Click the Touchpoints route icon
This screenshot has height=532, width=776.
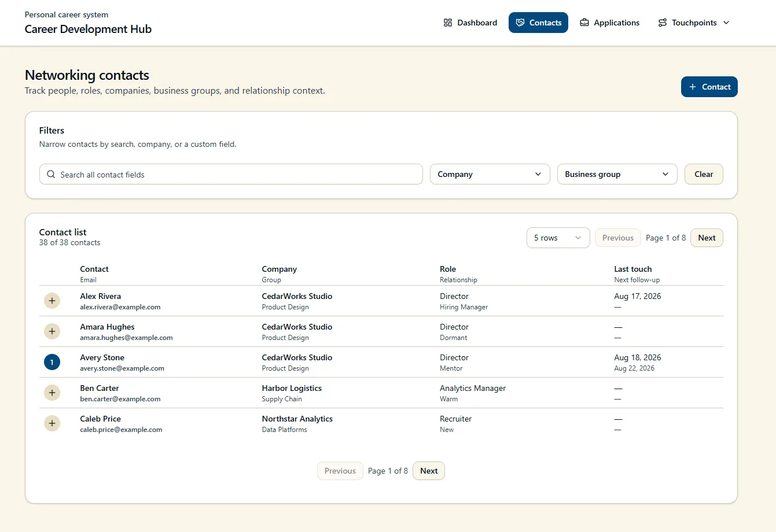pos(663,23)
